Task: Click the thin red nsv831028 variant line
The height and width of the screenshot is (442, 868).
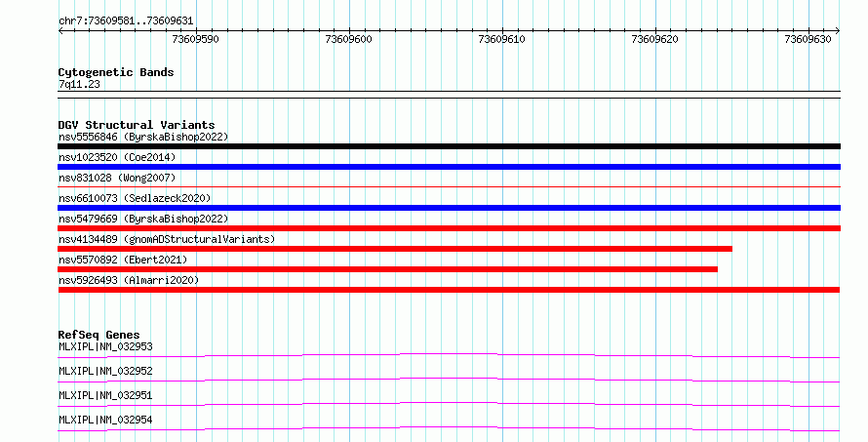Action: (x=449, y=187)
